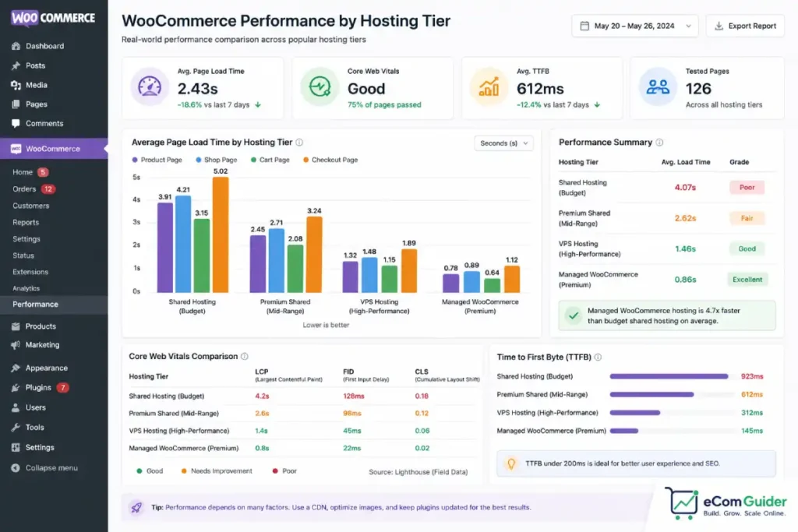Click the Settings sliders icon at sidebar bottom
The height and width of the screenshot is (532, 798).
tap(16, 448)
